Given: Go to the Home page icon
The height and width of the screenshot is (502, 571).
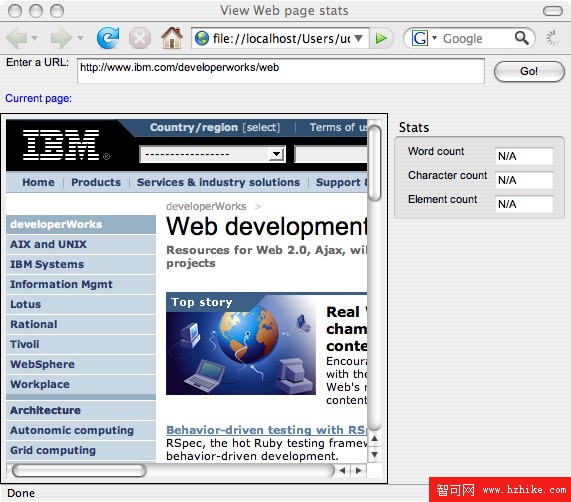Looking at the screenshot, I should pyautogui.click(x=172, y=37).
